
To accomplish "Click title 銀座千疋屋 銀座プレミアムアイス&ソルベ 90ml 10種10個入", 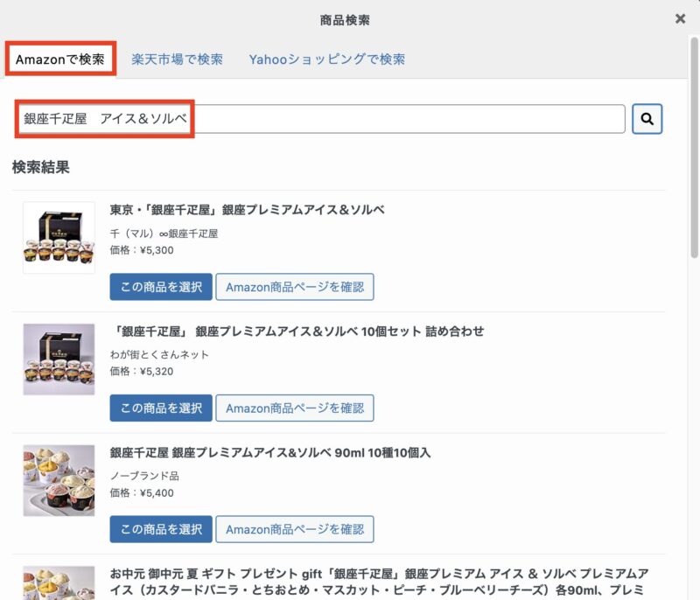I will pos(270,452).
